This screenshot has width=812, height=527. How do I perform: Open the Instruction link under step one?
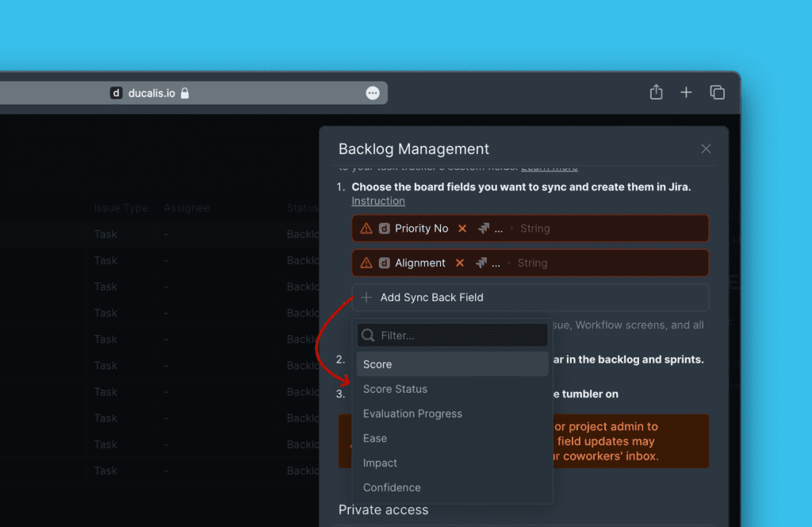pyautogui.click(x=378, y=201)
